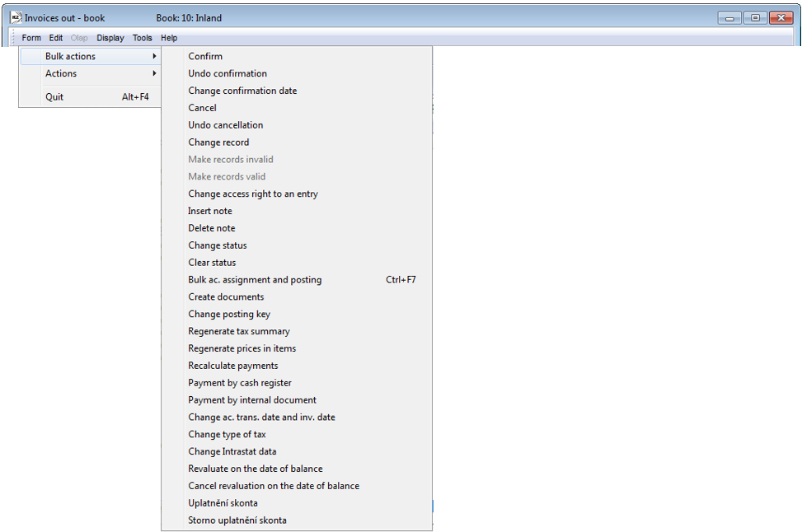Choose Clear status
This screenshot has width=802, height=532.
(297, 263)
